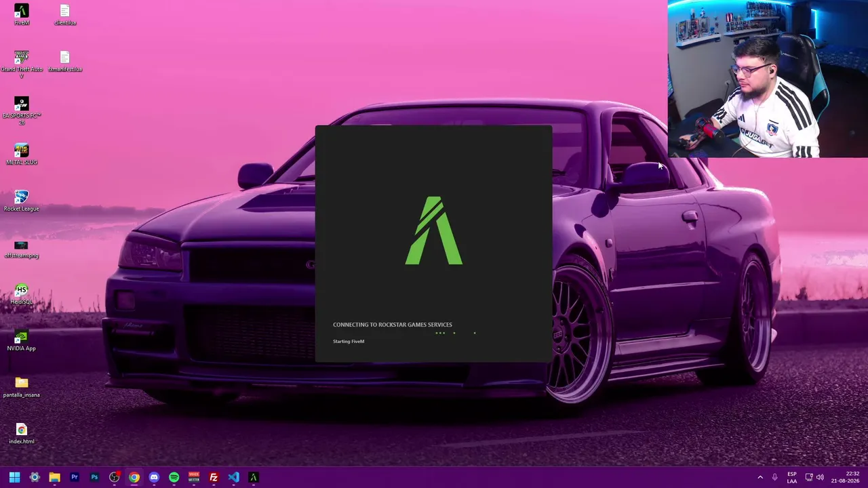This screenshot has height=488, width=868.
Task: Select the fxmanifest.lua desktop file
Action: (65, 62)
